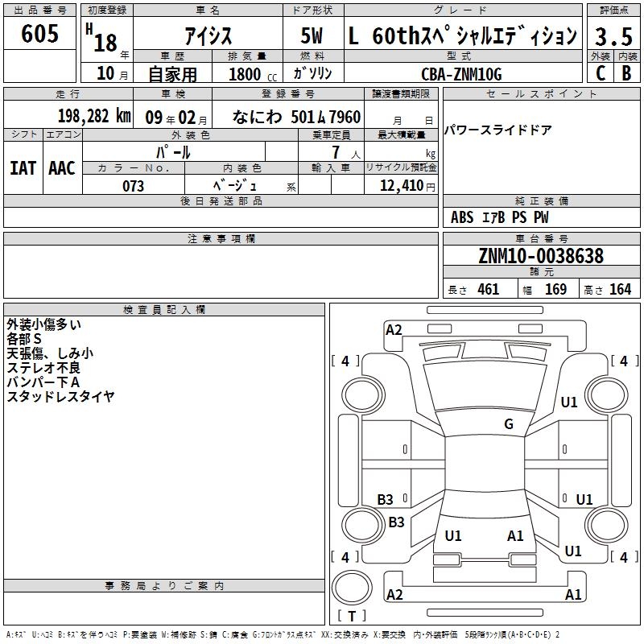Click the color number "073"
Image resolution: width=644 pixels, height=644 pixels.
click(134, 186)
